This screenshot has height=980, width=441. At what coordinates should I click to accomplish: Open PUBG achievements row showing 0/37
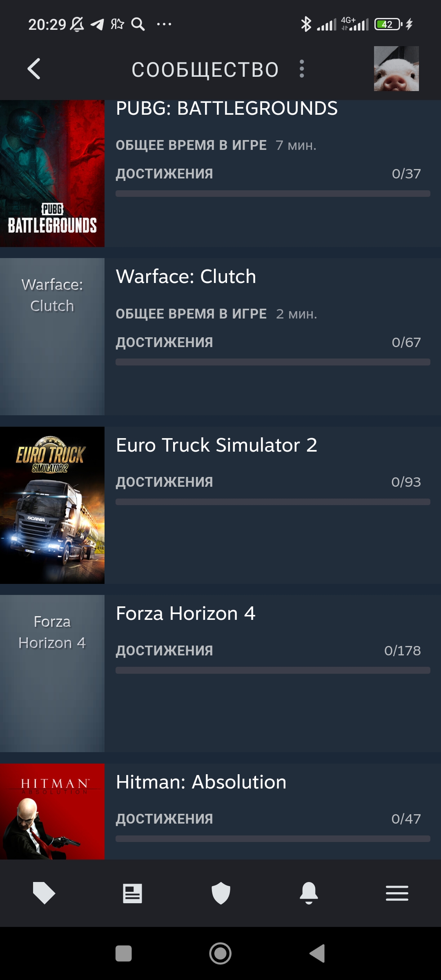pos(268,174)
